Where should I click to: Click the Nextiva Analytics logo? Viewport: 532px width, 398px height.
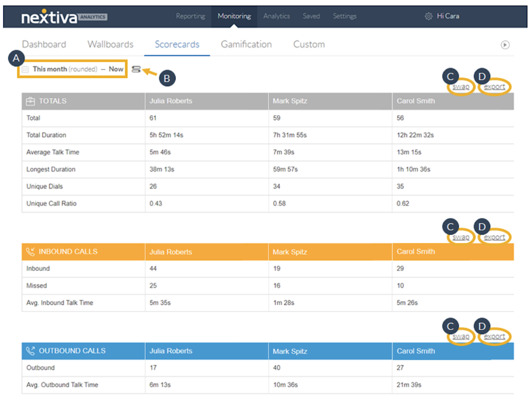click(x=64, y=17)
